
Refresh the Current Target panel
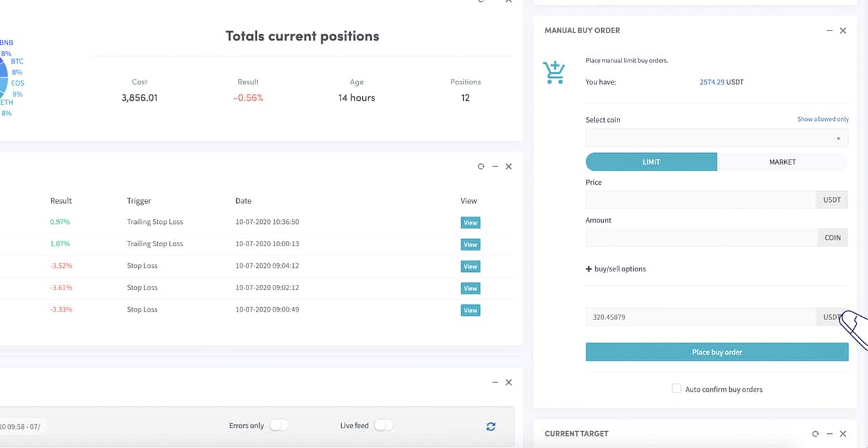815,434
